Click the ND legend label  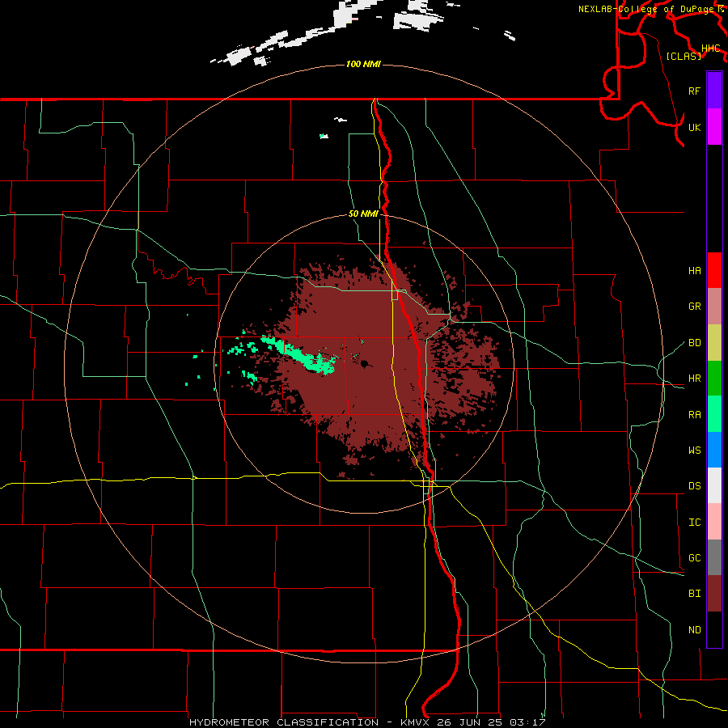[694, 630]
